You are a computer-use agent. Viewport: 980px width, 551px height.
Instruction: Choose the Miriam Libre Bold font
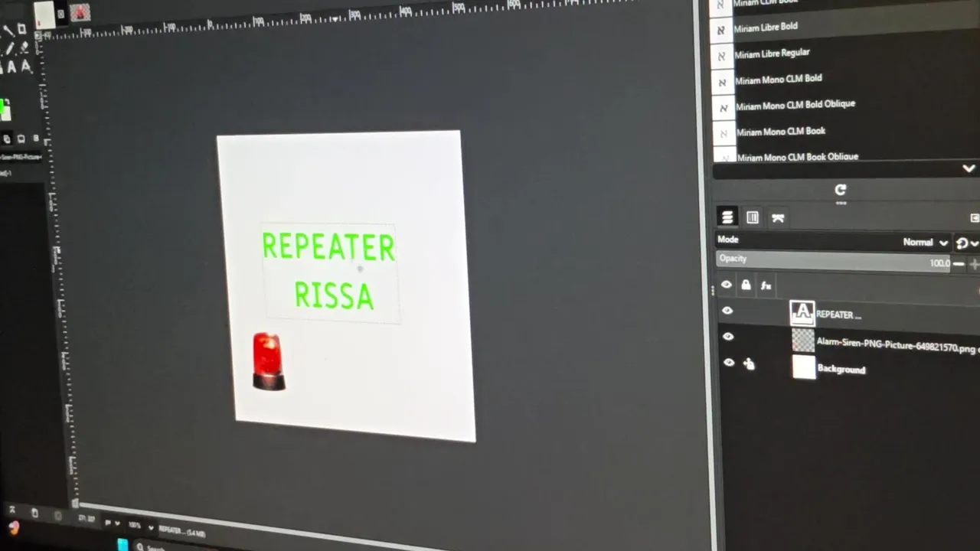pos(766,28)
